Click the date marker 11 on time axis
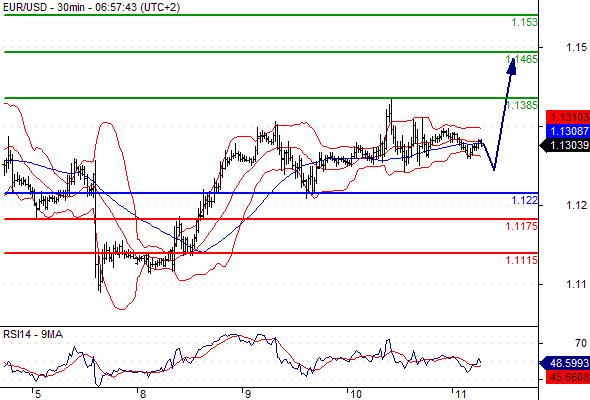Screen dimensions: 590x400 click(x=461, y=394)
